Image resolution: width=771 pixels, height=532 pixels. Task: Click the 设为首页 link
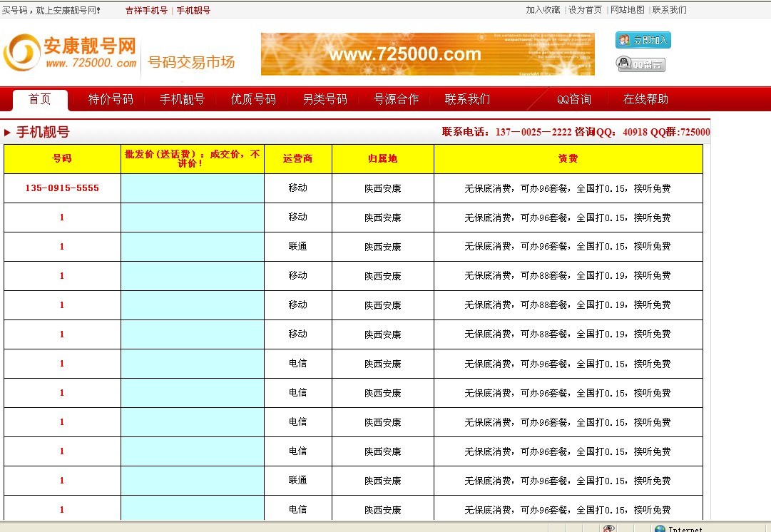[x=585, y=10]
